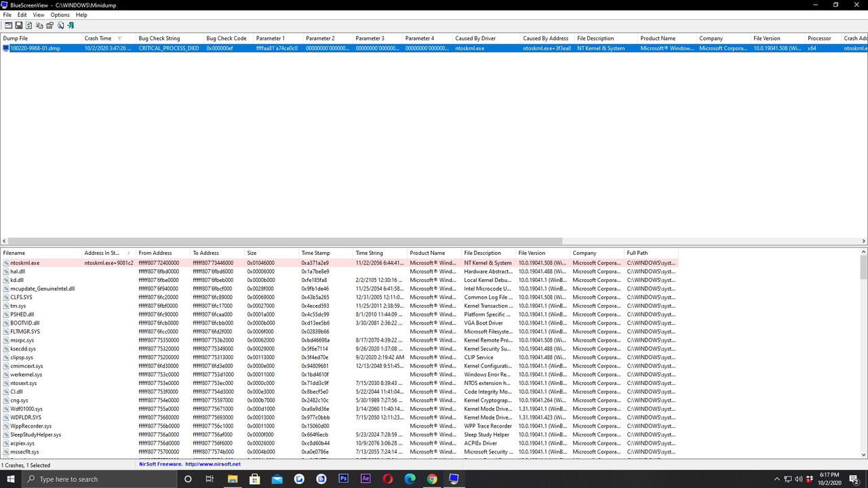The height and width of the screenshot is (488, 868).
Task: Sort by the Caused By Address column
Action: [x=547, y=39]
